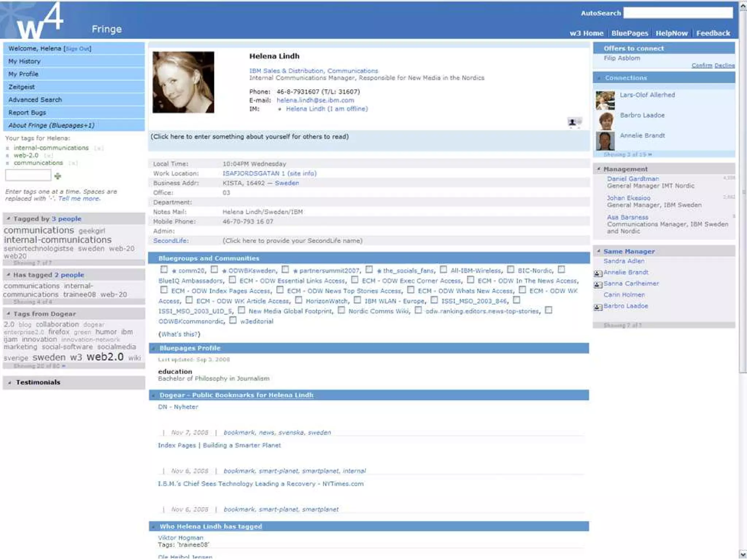This screenshot has width=747, height=560.
Task: Check the the_socials_fans group checkbox
Action: [369, 269]
